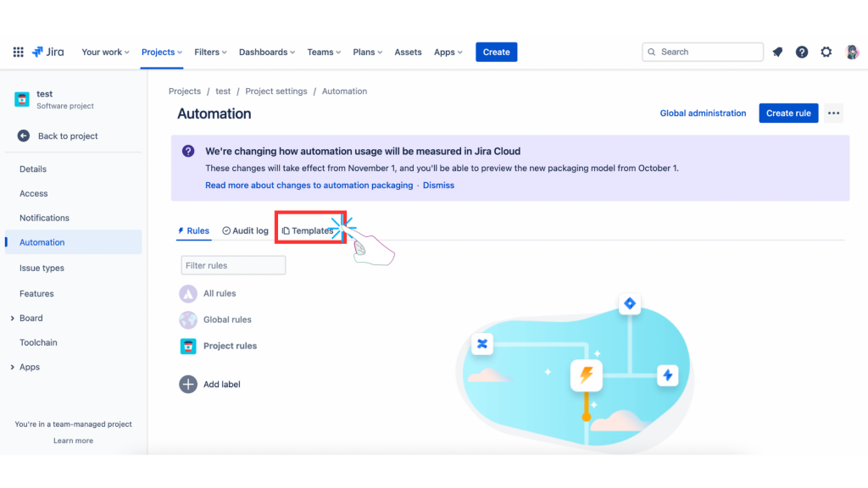The image size is (868, 488).
Task: Focus the Search input field
Action: (703, 52)
